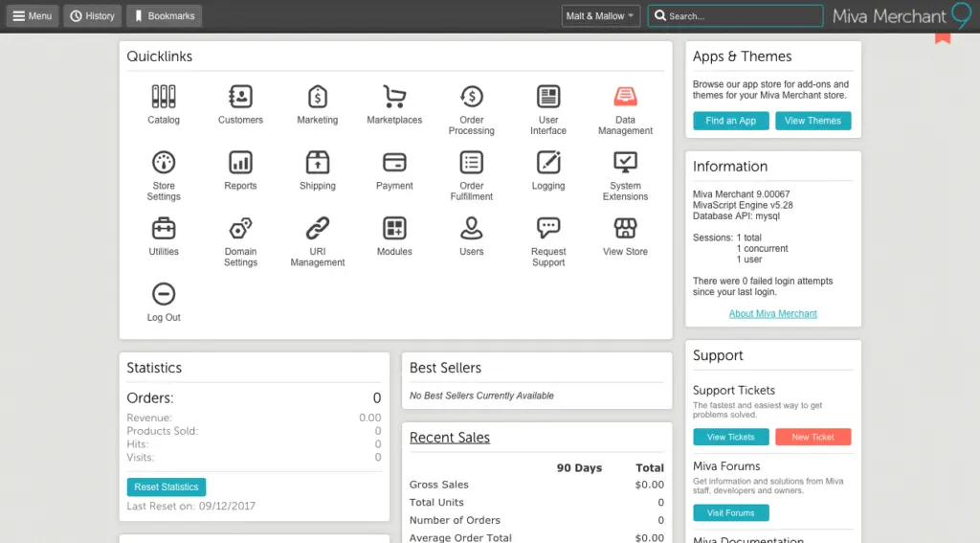Open the Users quicklink
Screen dimensions: 980x543
(471, 236)
